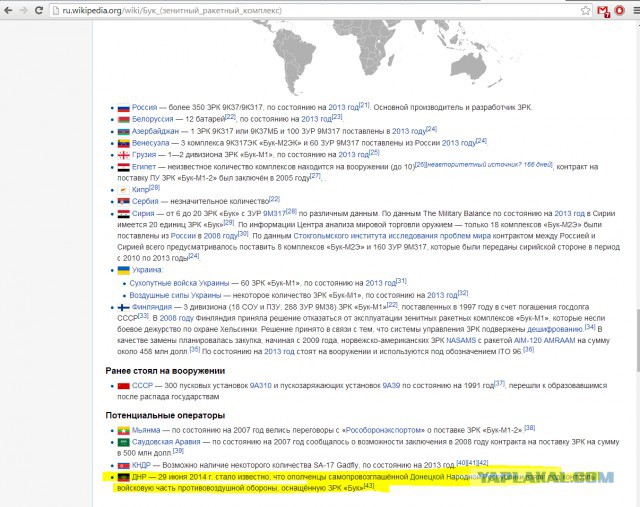Click the Serbia flag icon
The height and width of the screenshot is (507, 640).
123,202
